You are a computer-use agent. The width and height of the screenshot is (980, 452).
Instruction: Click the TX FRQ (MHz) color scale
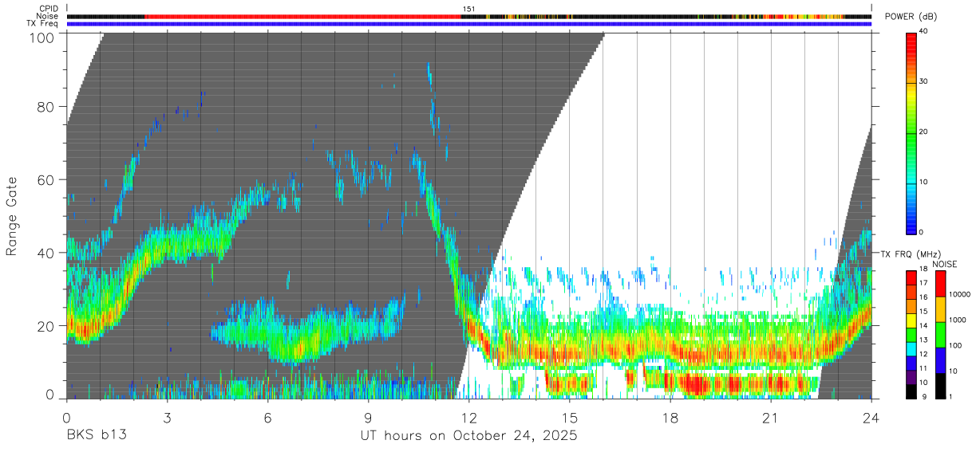coord(911,334)
